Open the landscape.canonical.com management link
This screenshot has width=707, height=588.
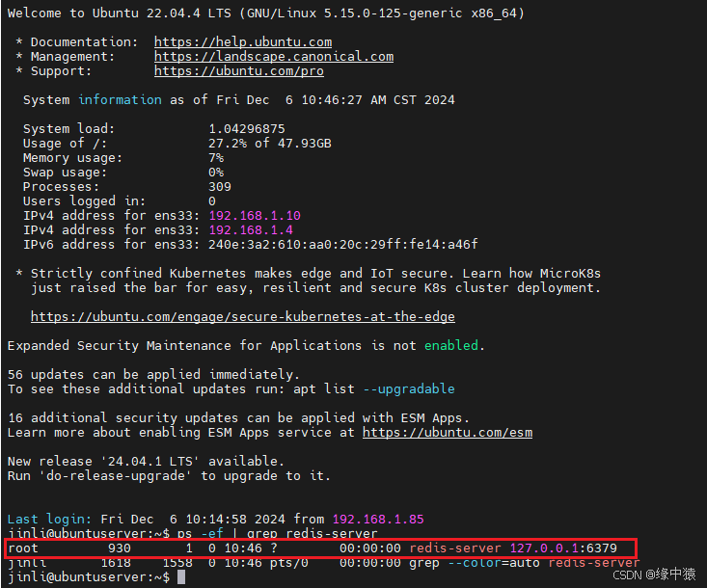click(x=274, y=56)
